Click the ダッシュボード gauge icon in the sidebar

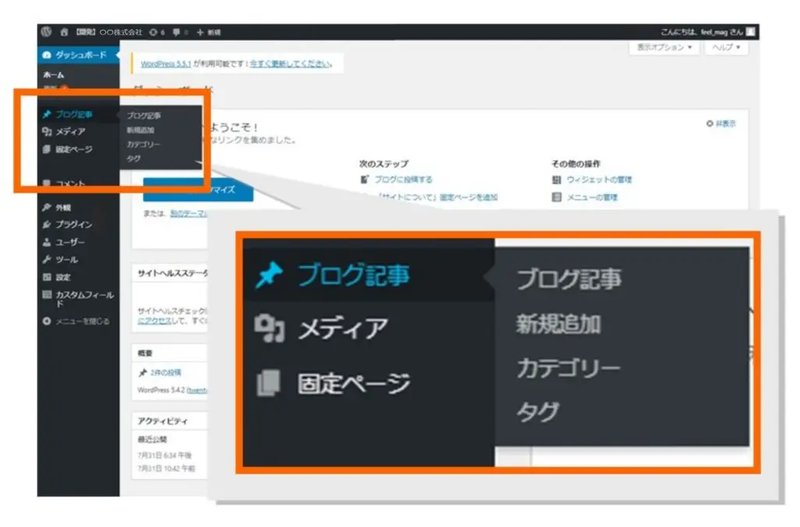pos(47,55)
